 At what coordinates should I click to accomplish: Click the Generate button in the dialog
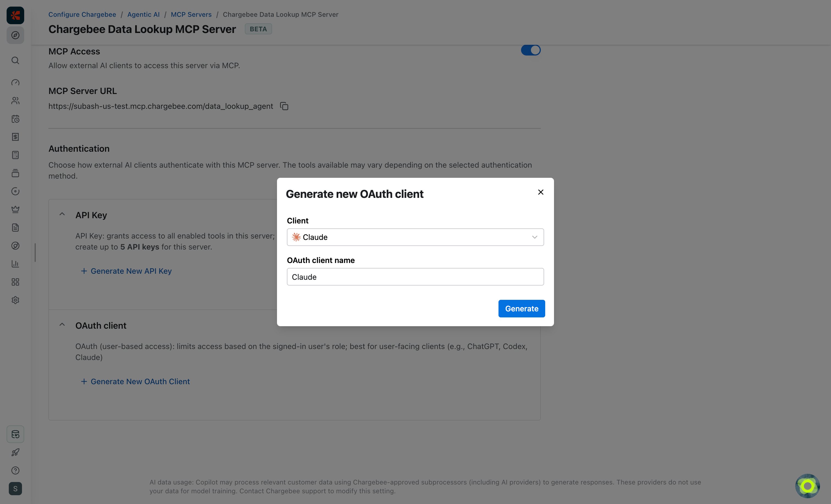click(521, 309)
